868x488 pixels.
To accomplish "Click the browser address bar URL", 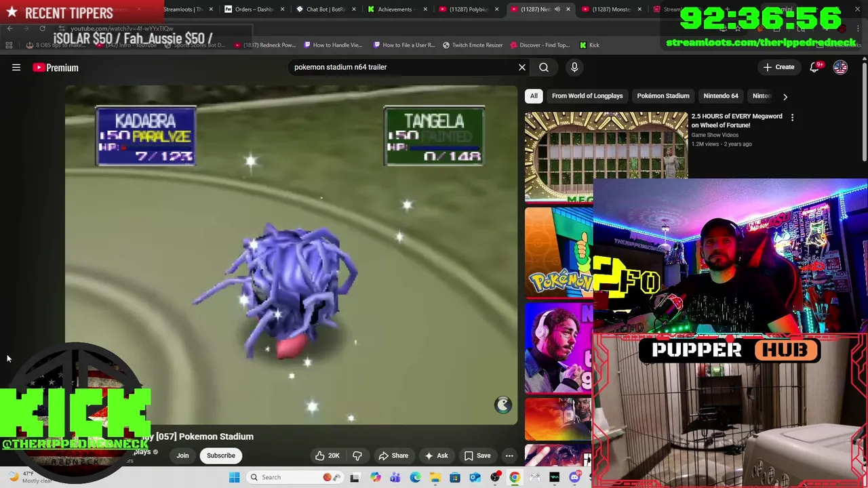I will [122, 28].
